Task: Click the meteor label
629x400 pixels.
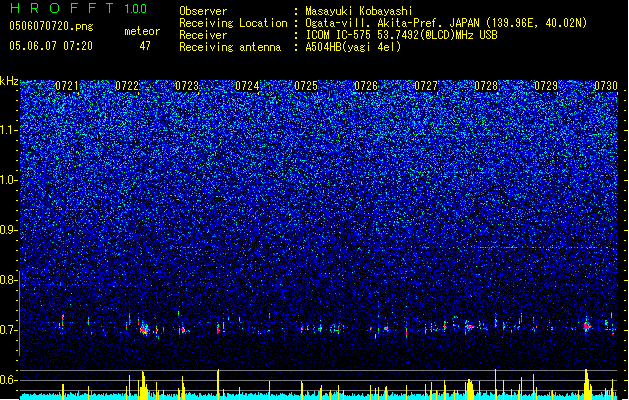Action: (142, 31)
